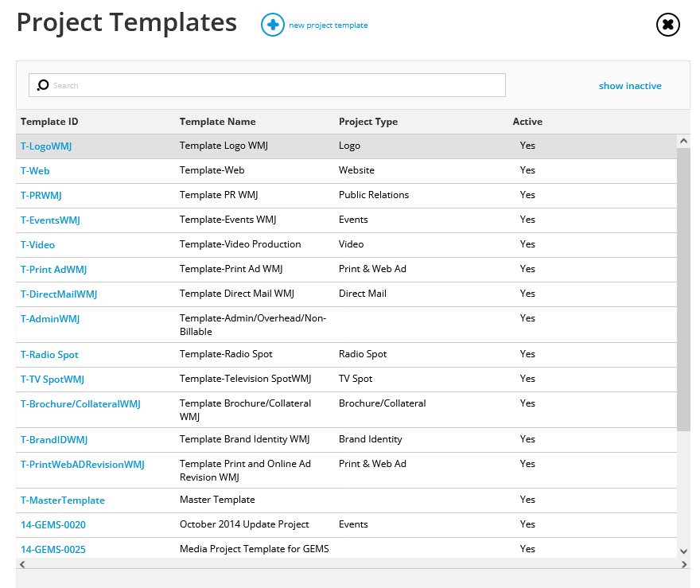The height and width of the screenshot is (588, 700).
Task: Sort by Active column header
Action: coord(527,122)
